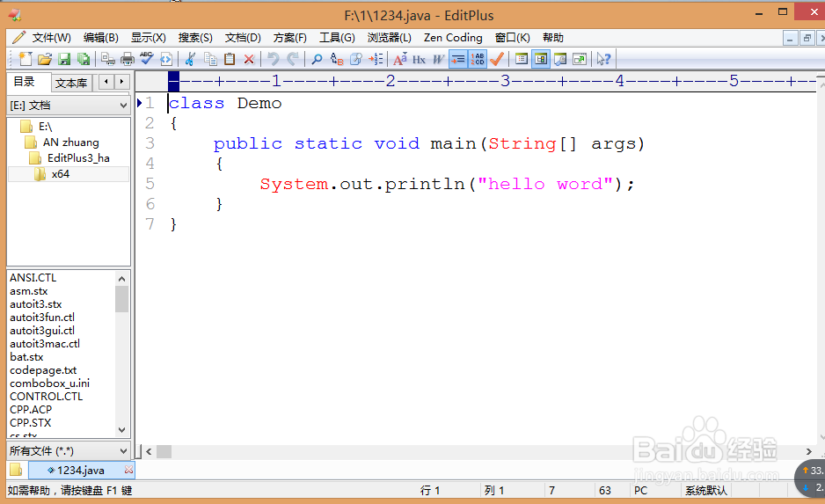Open Find with the magnifier icon
Screen dimensions: 825x504
click(317, 59)
